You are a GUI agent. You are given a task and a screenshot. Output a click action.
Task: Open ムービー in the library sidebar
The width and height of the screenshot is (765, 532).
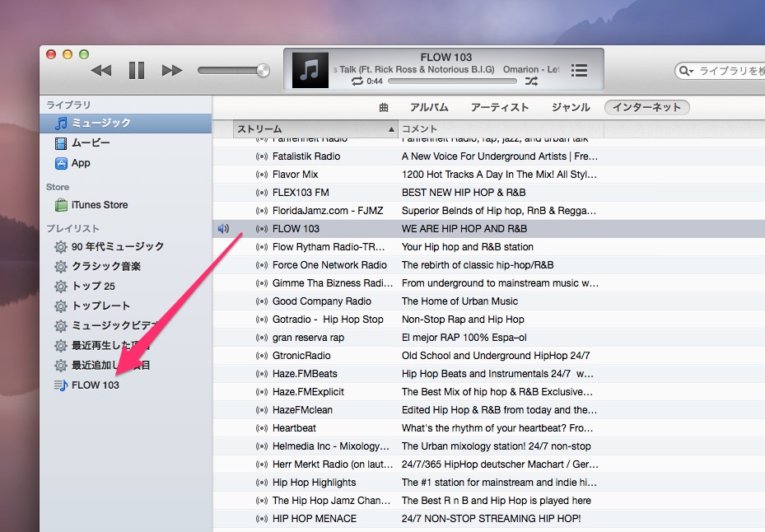point(126,143)
